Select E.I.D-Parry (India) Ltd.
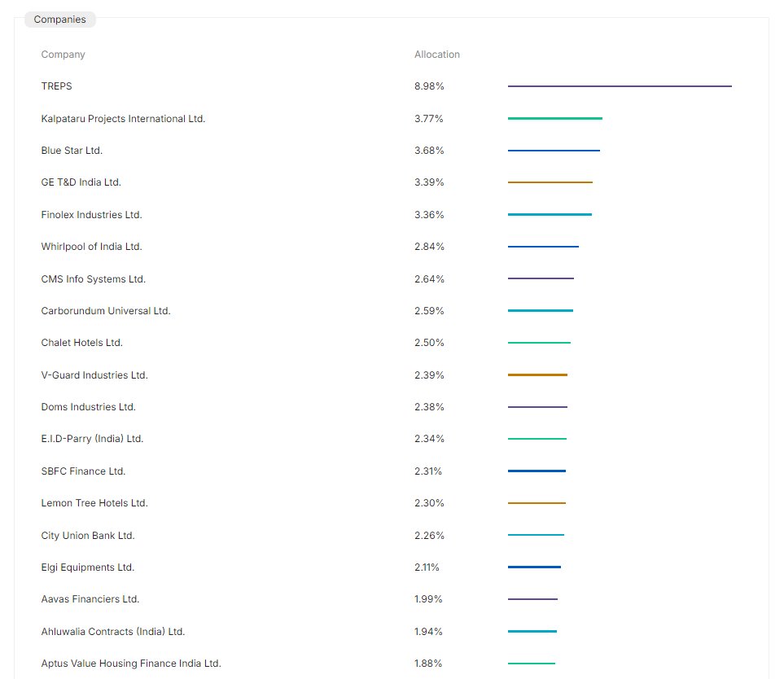784x679 pixels. 92,439
